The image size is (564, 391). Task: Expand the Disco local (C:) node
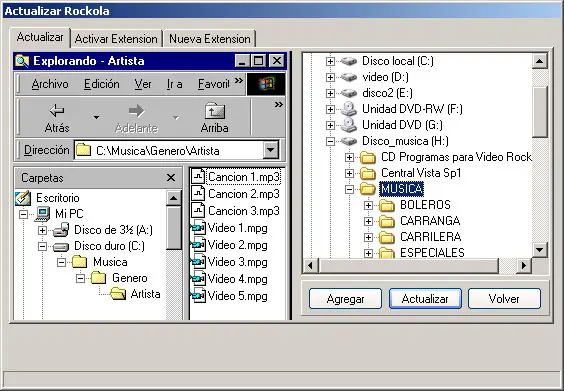click(x=330, y=61)
